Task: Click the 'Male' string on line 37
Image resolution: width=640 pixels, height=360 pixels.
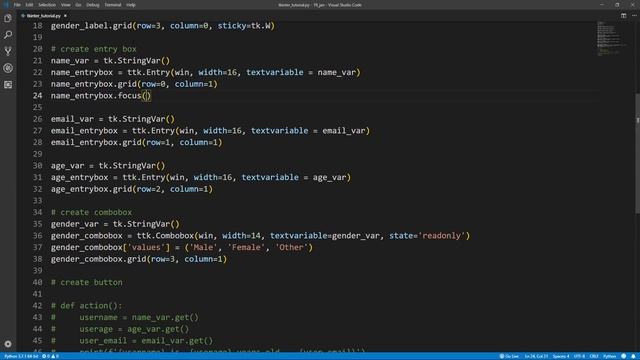Action: pos(203,247)
